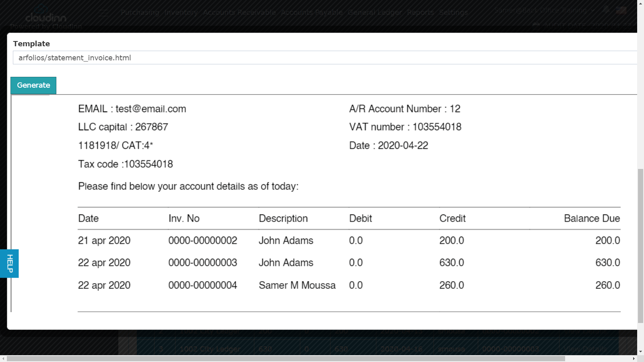This screenshot has height=362, width=644.
Task: Click the email text test@email.com
Action: [151, 109]
